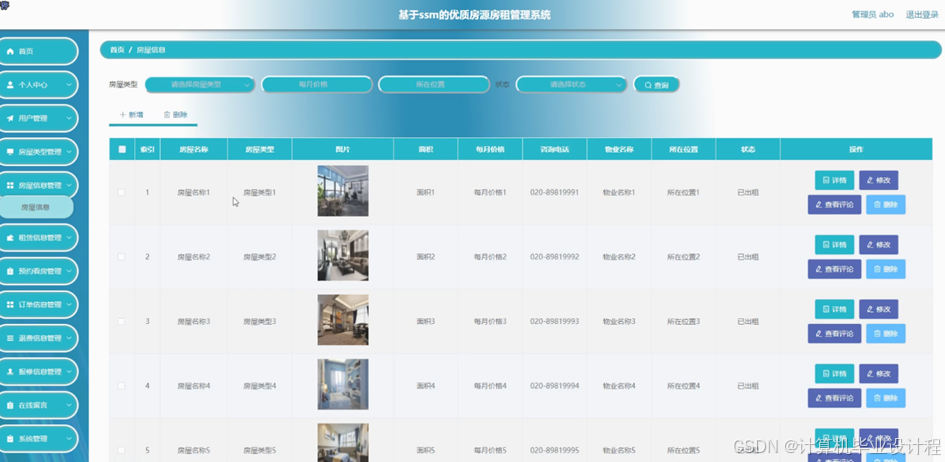Click the 状态 column header
Screen dimensions: 945x462
tap(748, 149)
